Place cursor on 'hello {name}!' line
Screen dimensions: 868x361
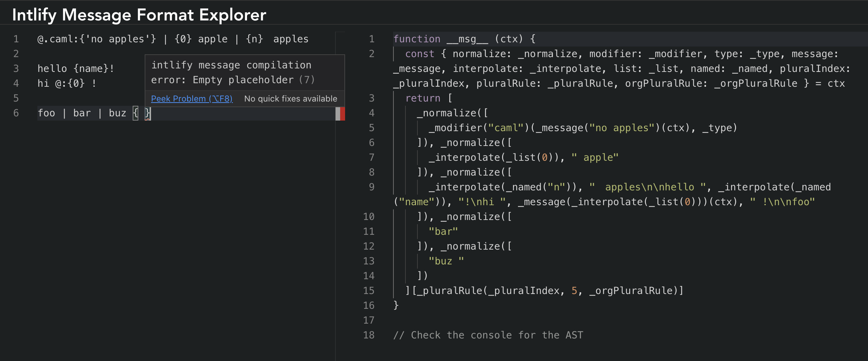[x=76, y=68]
